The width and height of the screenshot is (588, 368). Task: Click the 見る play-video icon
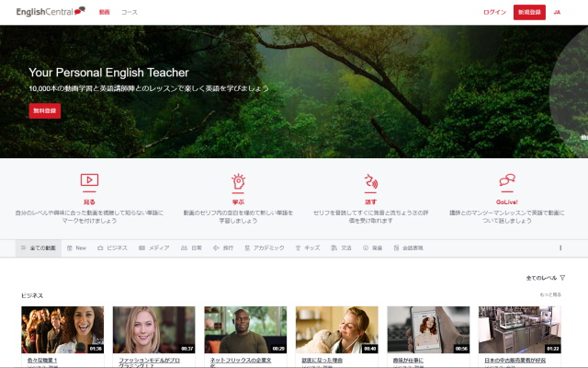89,180
